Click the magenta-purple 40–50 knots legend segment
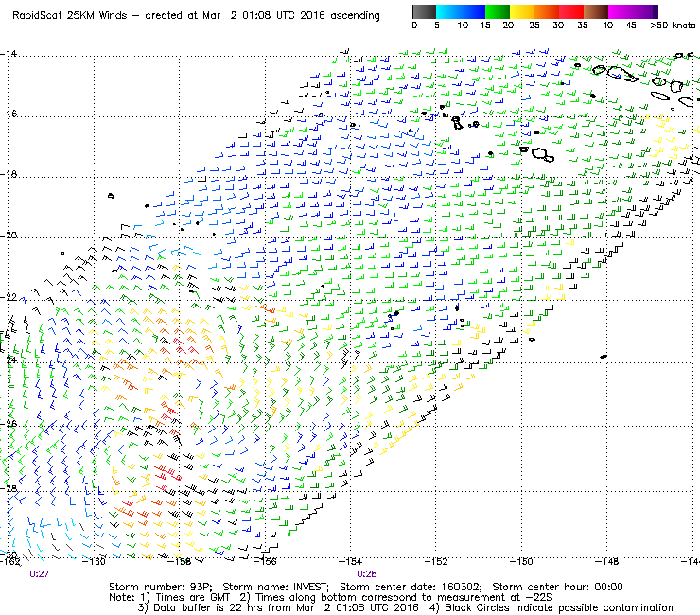The image size is (700, 615). 633,11
